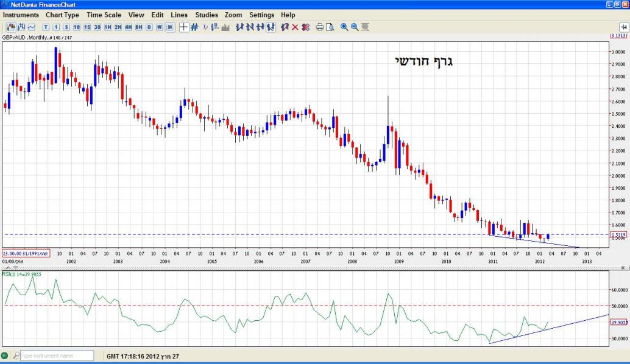Switch to the line chart icon
This screenshot has height=364, width=630.
[31, 27]
